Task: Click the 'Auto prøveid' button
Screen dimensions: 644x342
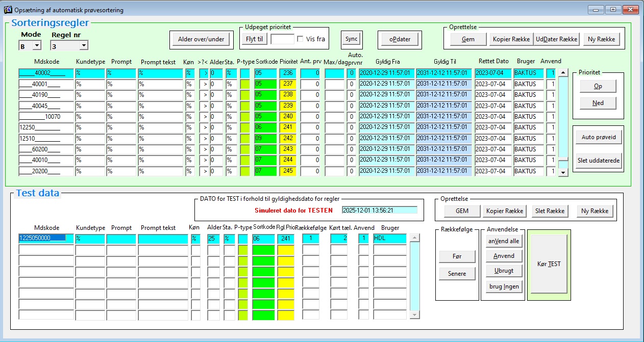Action: click(x=598, y=137)
